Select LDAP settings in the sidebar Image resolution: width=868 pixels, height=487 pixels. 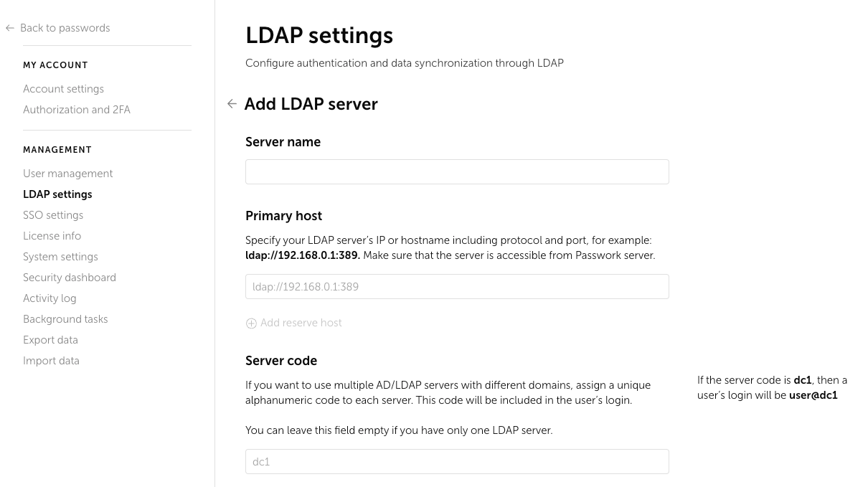57,194
